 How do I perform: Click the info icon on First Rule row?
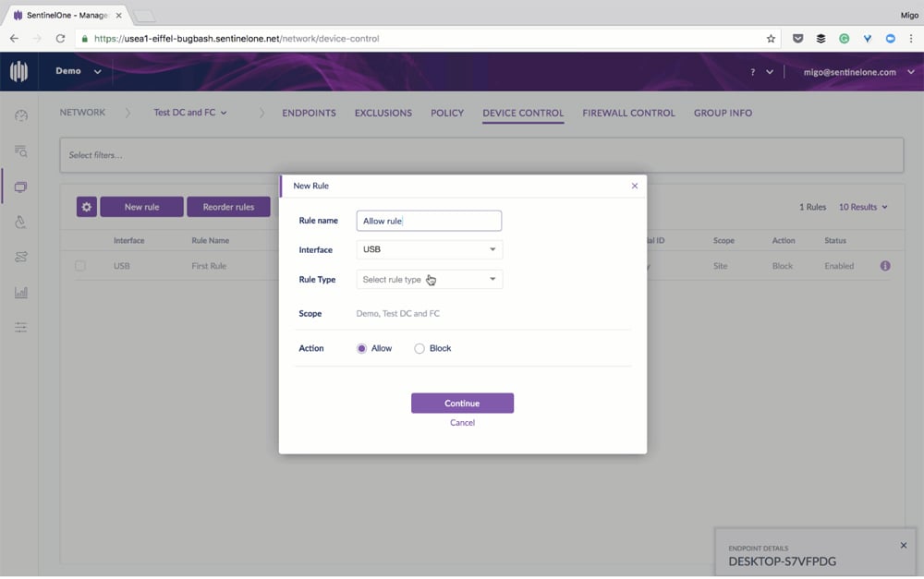884,266
